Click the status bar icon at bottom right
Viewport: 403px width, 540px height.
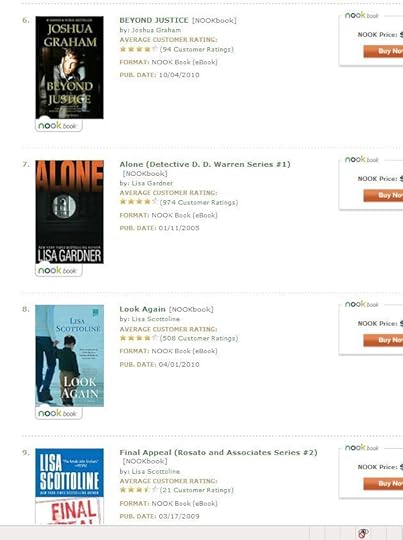pyautogui.click(x=363, y=533)
